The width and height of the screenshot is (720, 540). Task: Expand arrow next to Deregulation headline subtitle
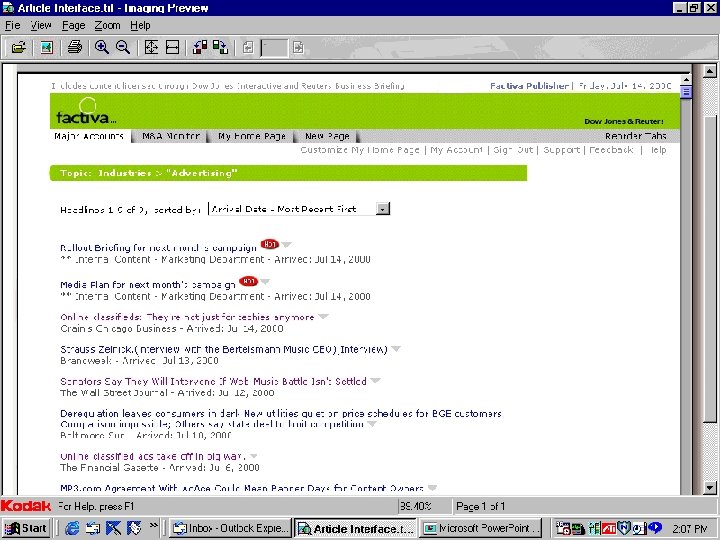[371, 424]
